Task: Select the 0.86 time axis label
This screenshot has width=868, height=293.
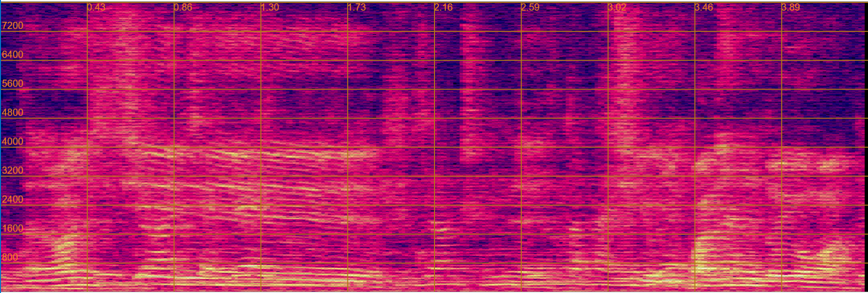Action: [x=183, y=7]
